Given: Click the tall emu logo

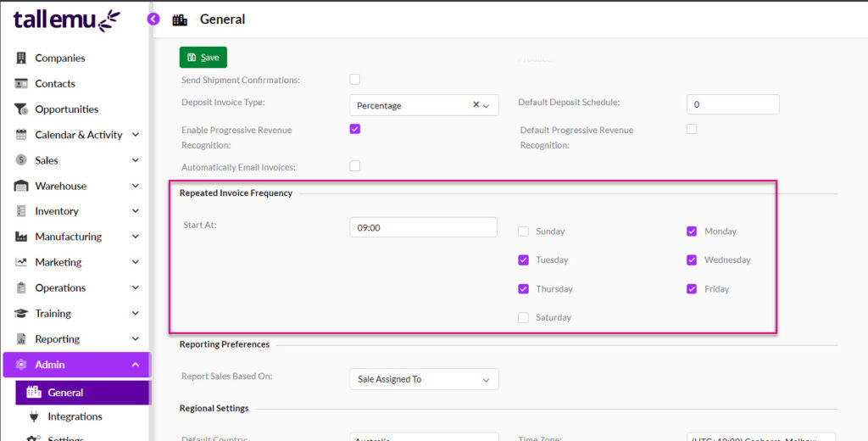Looking at the screenshot, I should click(x=66, y=20).
